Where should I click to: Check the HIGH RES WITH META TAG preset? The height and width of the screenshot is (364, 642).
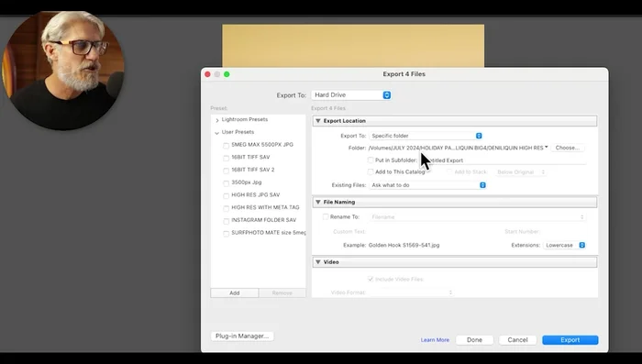226,208
